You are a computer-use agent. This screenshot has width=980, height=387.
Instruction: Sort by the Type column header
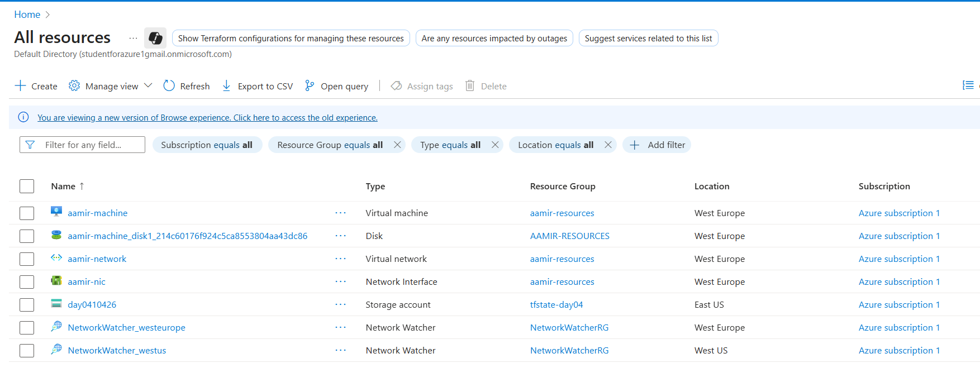[375, 186]
